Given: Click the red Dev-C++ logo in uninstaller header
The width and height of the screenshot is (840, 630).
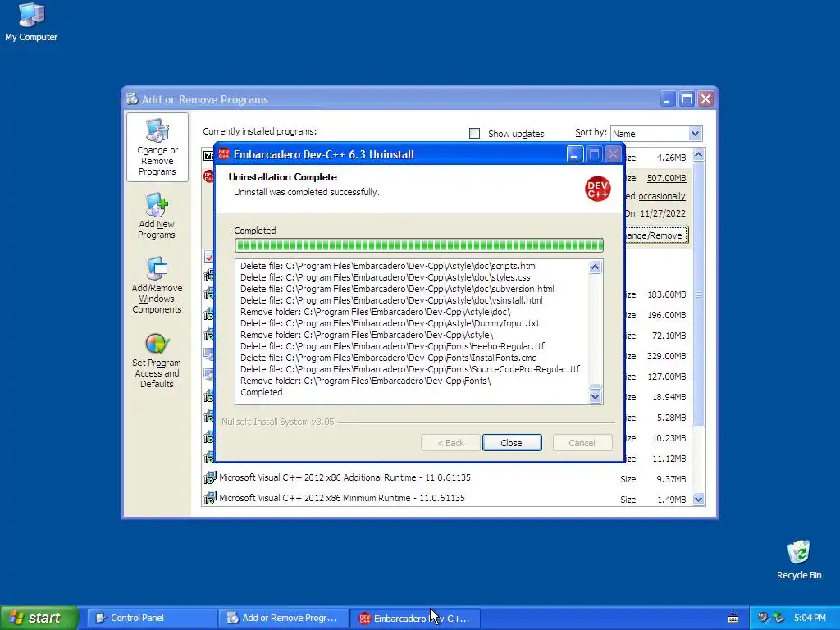Looking at the screenshot, I should pos(597,189).
